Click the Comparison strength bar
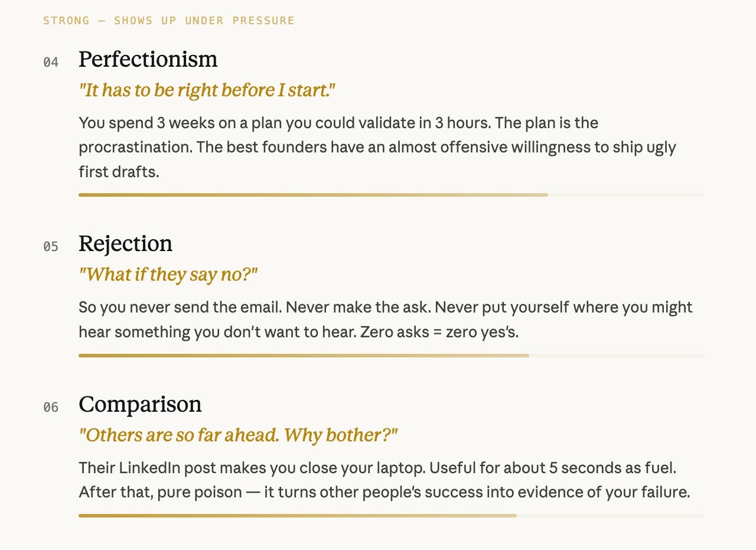 click(x=391, y=516)
